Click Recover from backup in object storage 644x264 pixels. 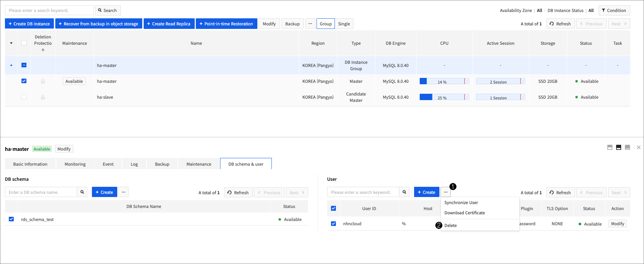pyautogui.click(x=99, y=24)
